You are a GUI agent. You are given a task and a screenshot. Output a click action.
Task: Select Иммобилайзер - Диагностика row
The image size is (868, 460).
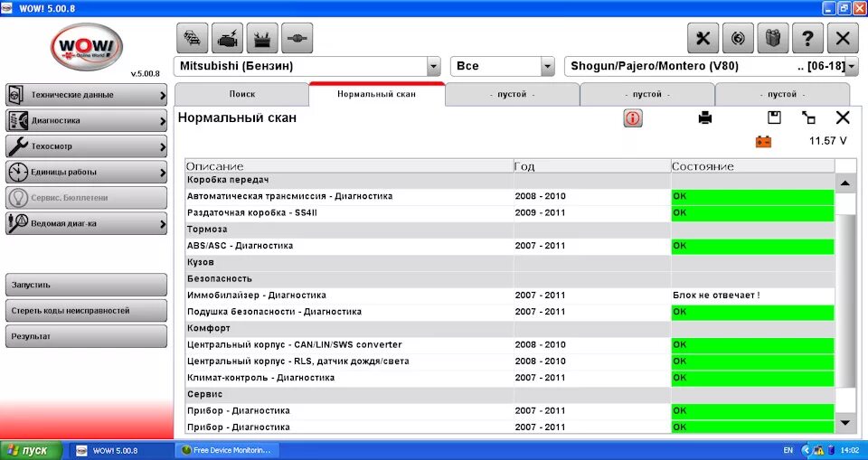tap(510, 295)
